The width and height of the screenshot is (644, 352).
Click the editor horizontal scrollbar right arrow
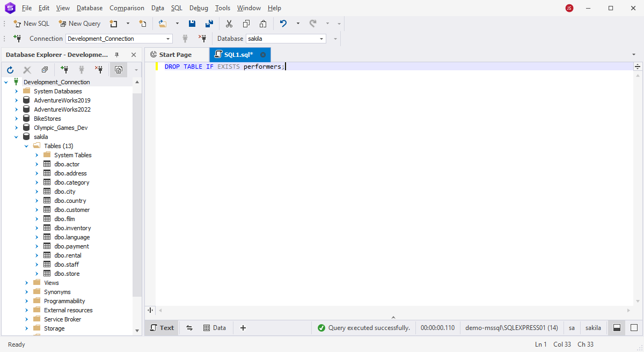[629, 310]
